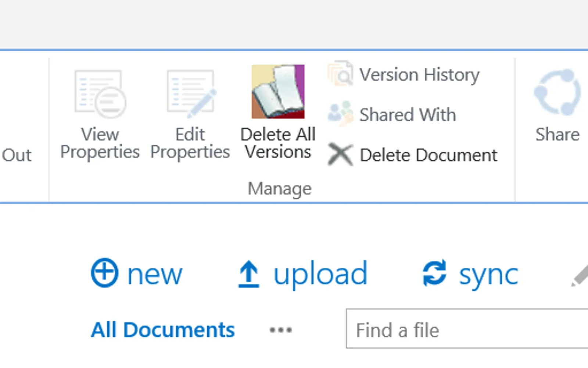
Task: Click the Find a file search box
Action: click(467, 329)
